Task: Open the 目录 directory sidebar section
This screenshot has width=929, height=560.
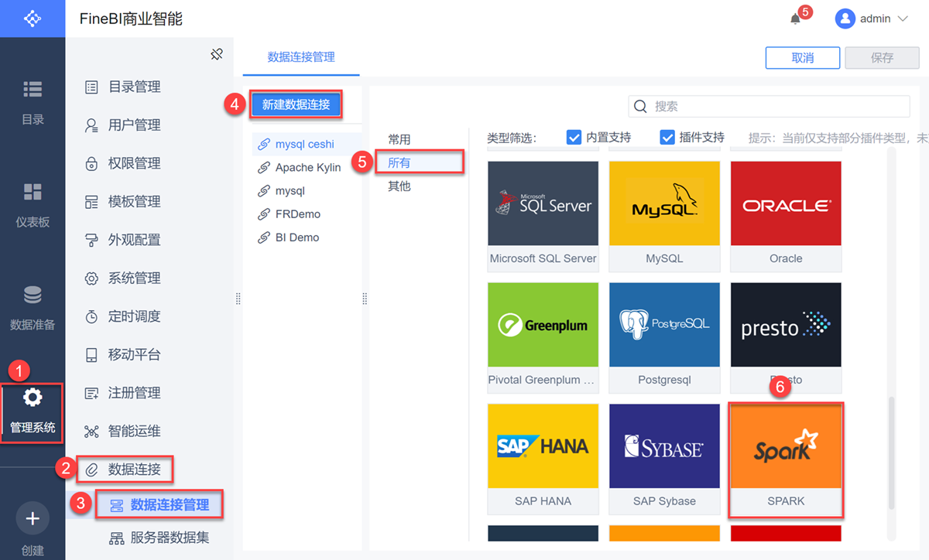Action: click(x=33, y=102)
